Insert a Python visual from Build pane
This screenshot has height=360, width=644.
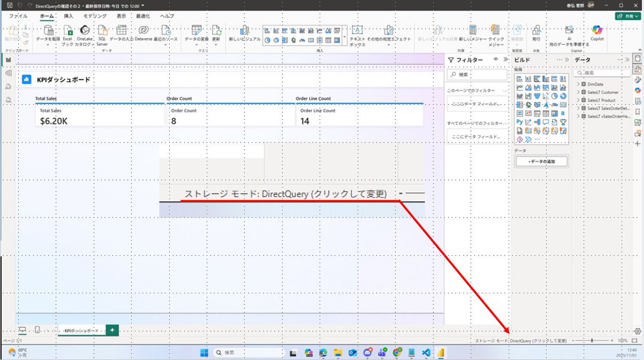click(x=519, y=121)
